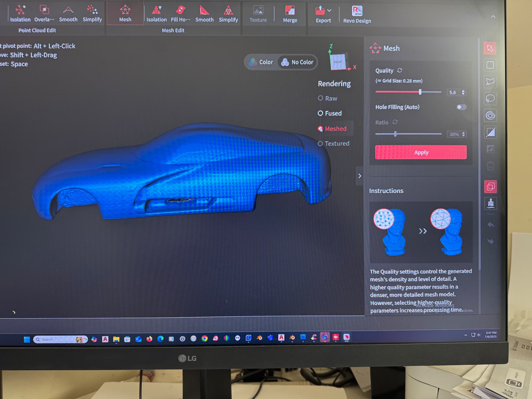Toggle Hole Filling (Auto) switch
This screenshot has width=532, height=399.
[x=461, y=107]
